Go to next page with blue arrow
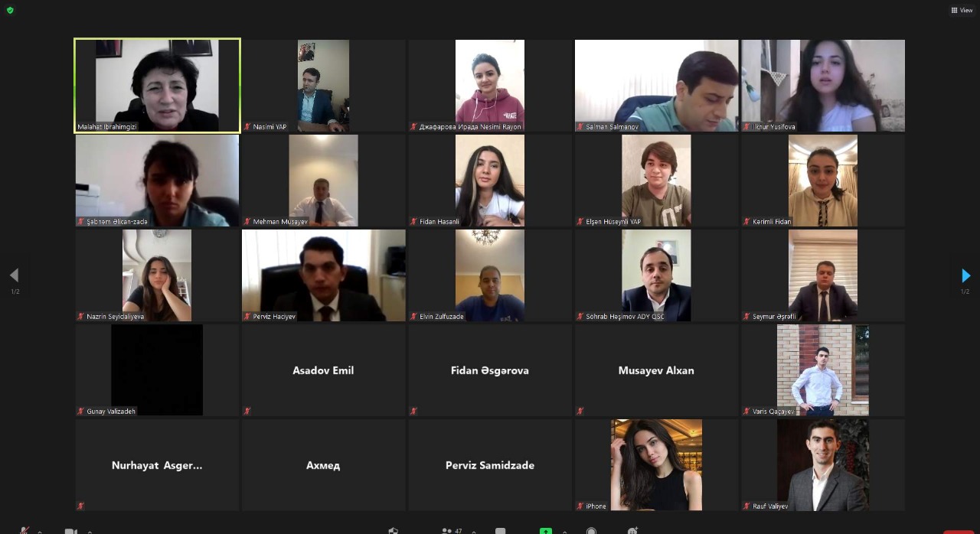 pyautogui.click(x=965, y=275)
